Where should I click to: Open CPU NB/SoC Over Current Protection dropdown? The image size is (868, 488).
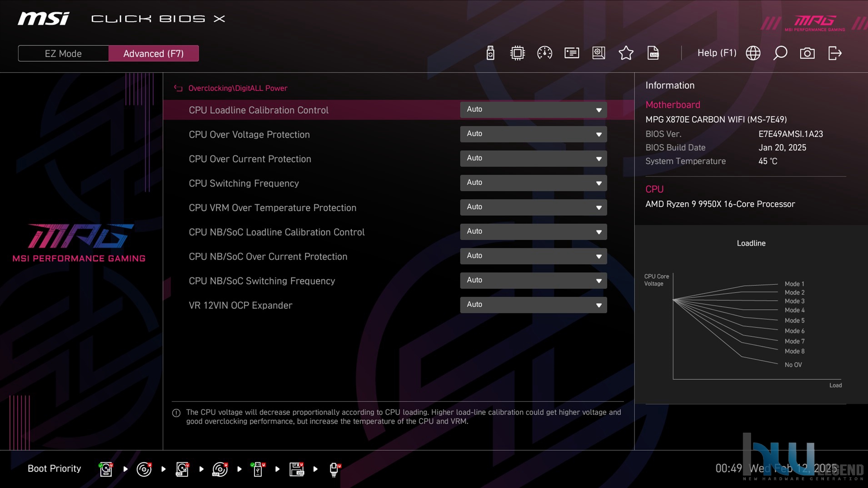click(533, 256)
